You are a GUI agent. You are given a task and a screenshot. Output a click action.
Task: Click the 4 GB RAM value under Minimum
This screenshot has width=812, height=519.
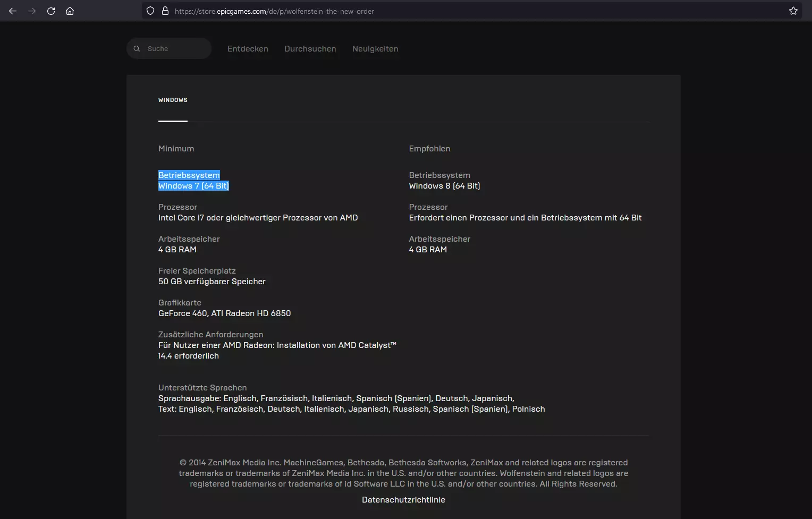coord(177,250)
